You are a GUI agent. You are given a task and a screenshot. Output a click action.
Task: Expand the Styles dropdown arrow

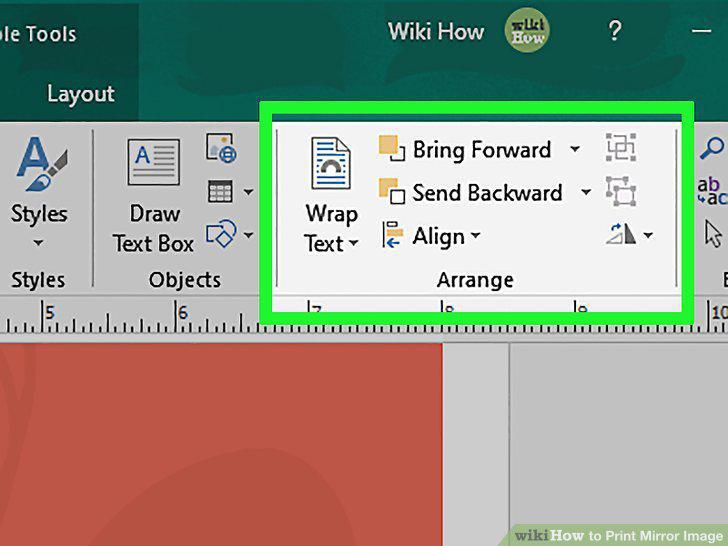coord(39,243)
